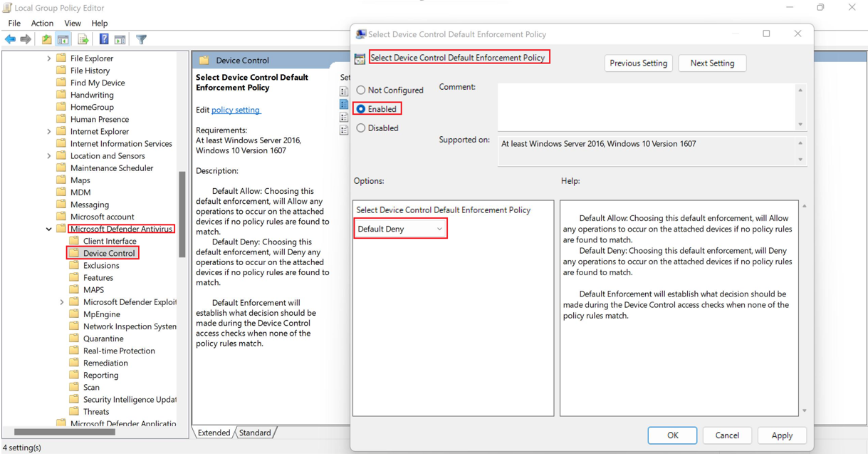This screenshot has height=454, width=868.
Task: Click the blue Back arrow in toolbar
Action: (10, 40)
